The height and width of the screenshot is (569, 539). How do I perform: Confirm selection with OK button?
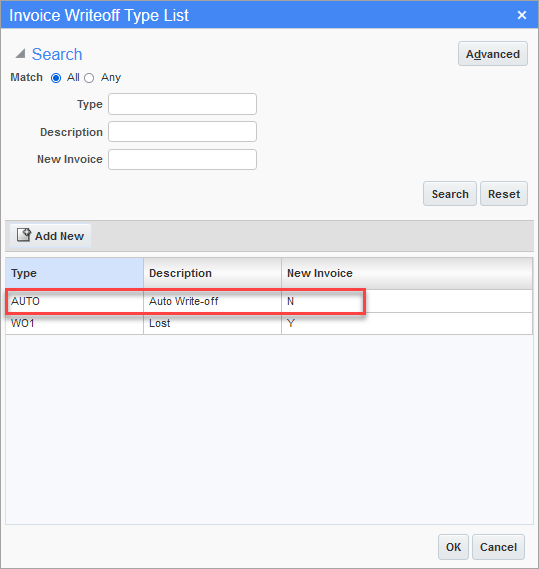pyautogui.click(x=453, y=547)
